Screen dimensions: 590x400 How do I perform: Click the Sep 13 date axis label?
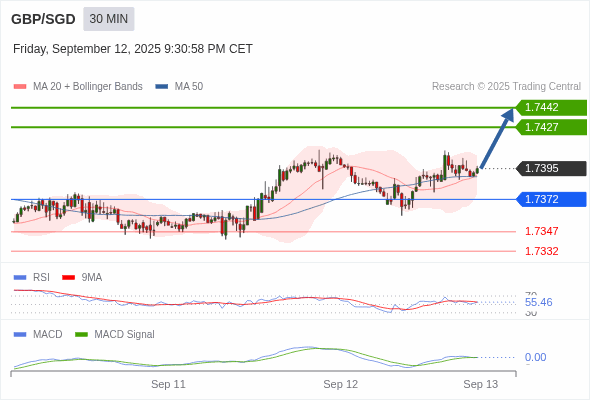point(481,384)
